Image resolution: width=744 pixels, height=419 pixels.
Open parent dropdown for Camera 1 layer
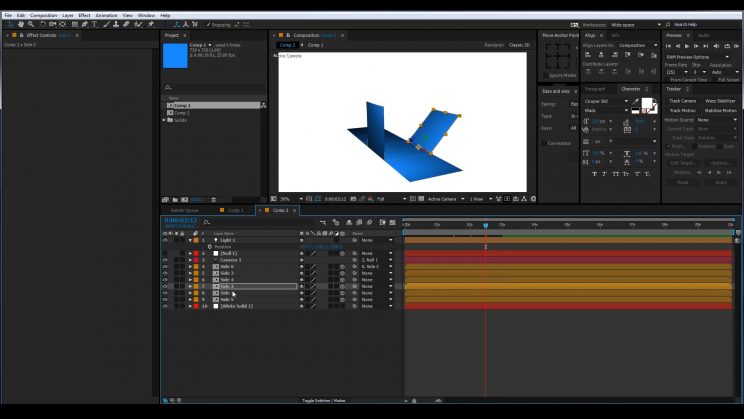click(377, 260)
